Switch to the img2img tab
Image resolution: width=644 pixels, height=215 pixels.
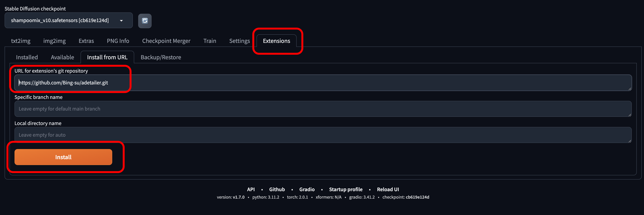point(54,41)
